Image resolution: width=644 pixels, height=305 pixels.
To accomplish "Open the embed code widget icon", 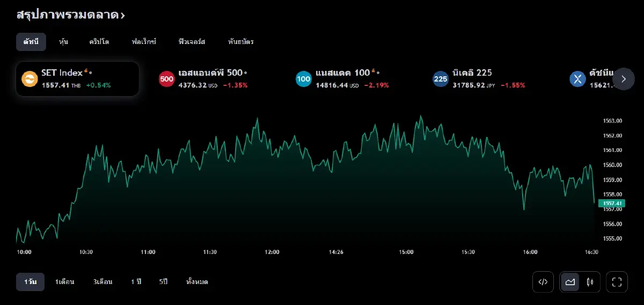I will click(x=543, y=282).
